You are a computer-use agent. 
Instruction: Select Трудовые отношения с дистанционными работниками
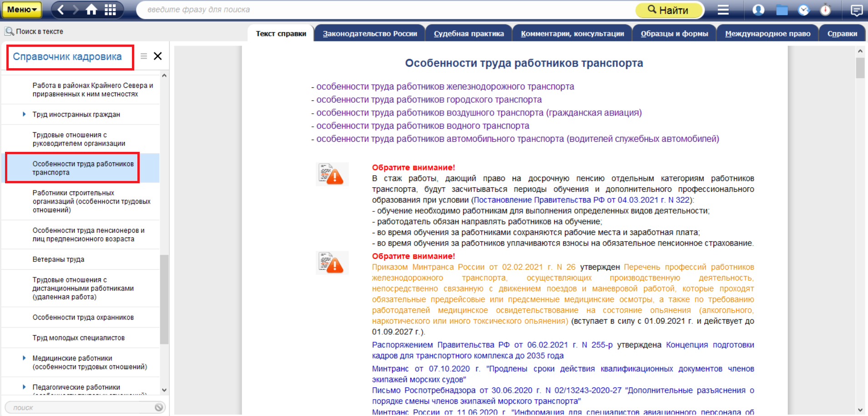coord(81,288)
